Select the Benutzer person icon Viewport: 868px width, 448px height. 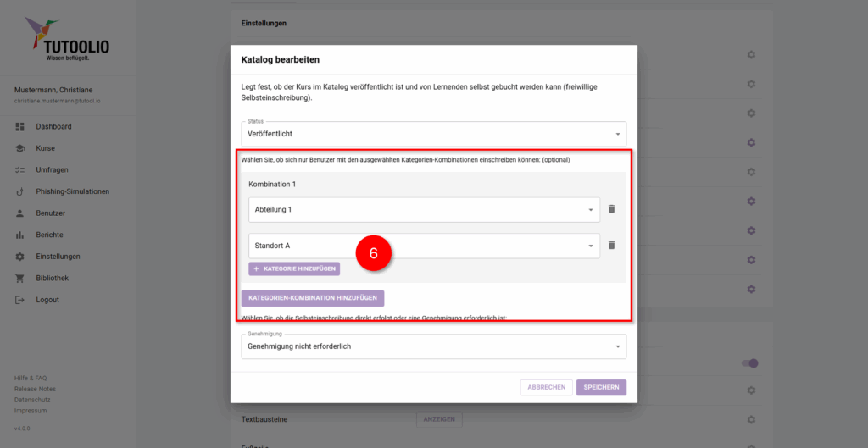click(19, 213)
